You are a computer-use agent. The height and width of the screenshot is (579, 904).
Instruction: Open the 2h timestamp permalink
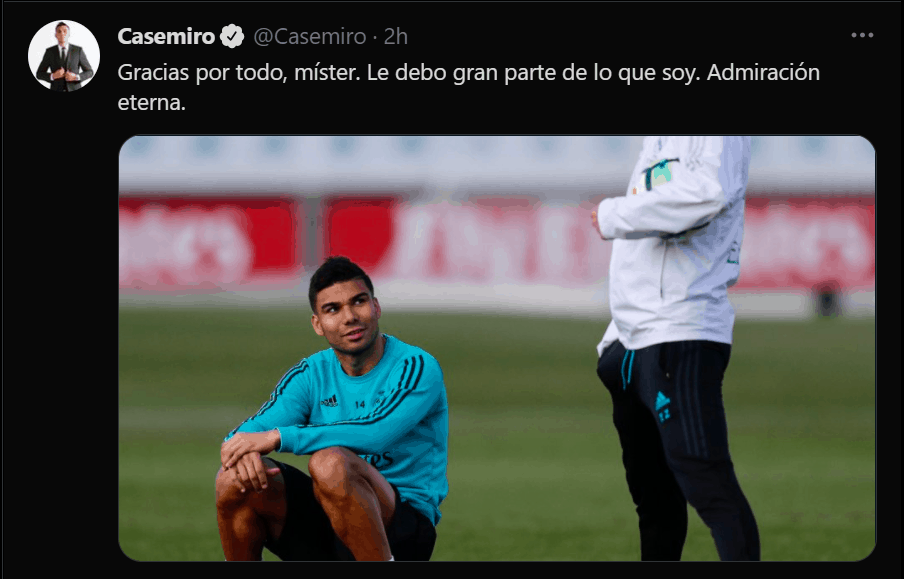[x=396, y=36]
